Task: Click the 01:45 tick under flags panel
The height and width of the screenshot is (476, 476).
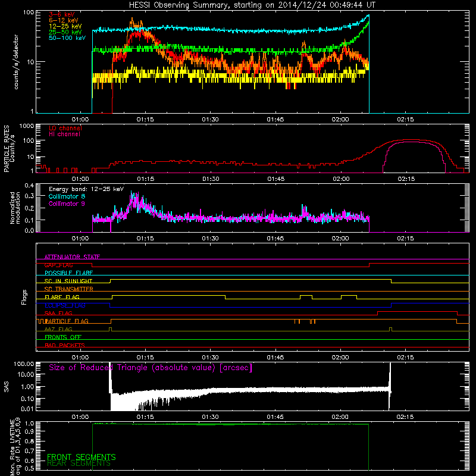Action: (275, 358)
